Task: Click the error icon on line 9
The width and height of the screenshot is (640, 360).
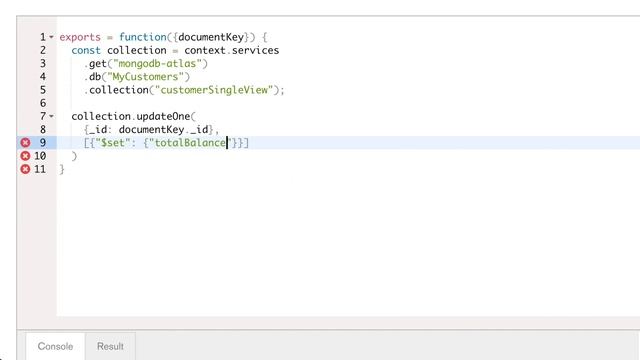Action: 25,142
